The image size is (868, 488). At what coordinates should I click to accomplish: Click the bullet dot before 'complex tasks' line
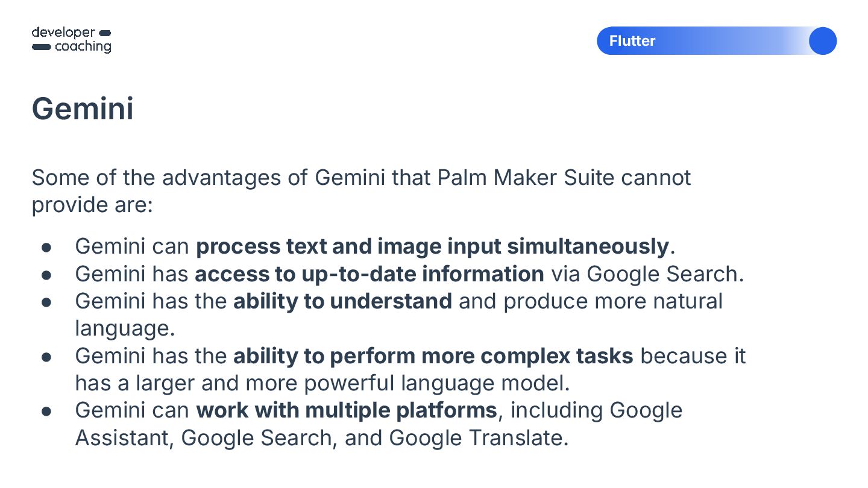pyautogui.click(x=46, y=357)
